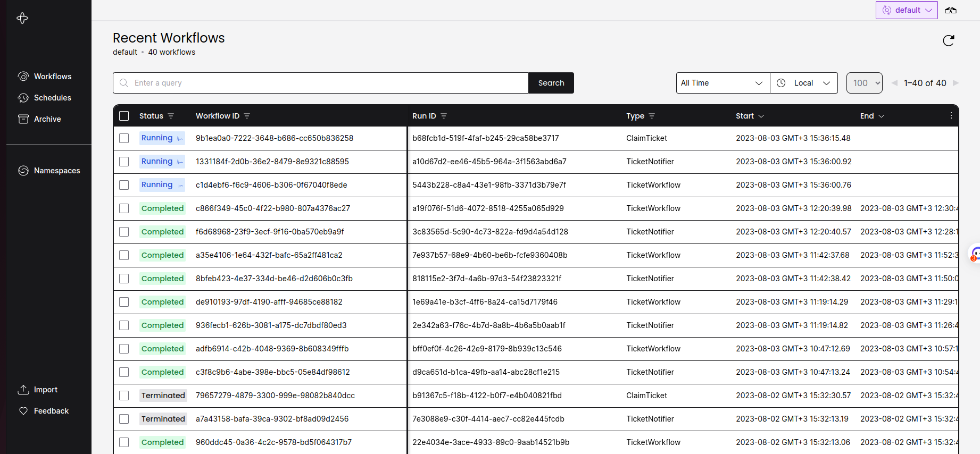The width and height of the screenshot is (980, 454).
Task: Open the Status column filter icon
Action: pyautogui.click(x=171, y=116)
